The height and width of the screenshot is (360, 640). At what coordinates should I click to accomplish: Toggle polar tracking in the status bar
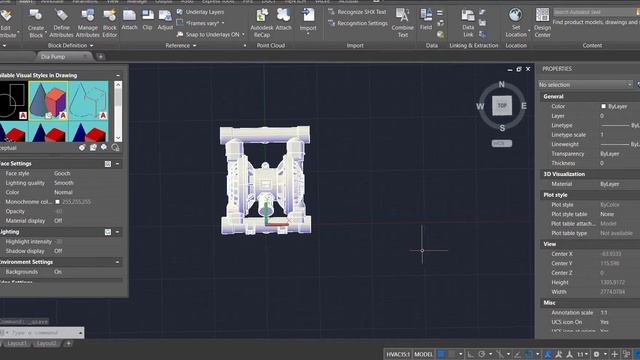[x=481, y=354]
